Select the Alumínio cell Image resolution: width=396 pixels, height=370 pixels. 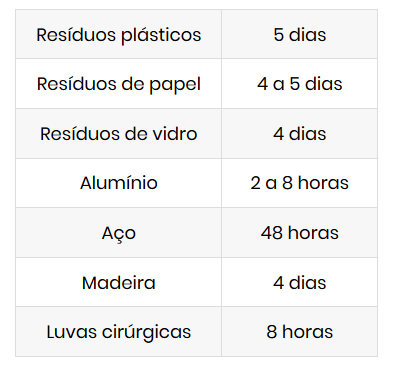(119, 183)
